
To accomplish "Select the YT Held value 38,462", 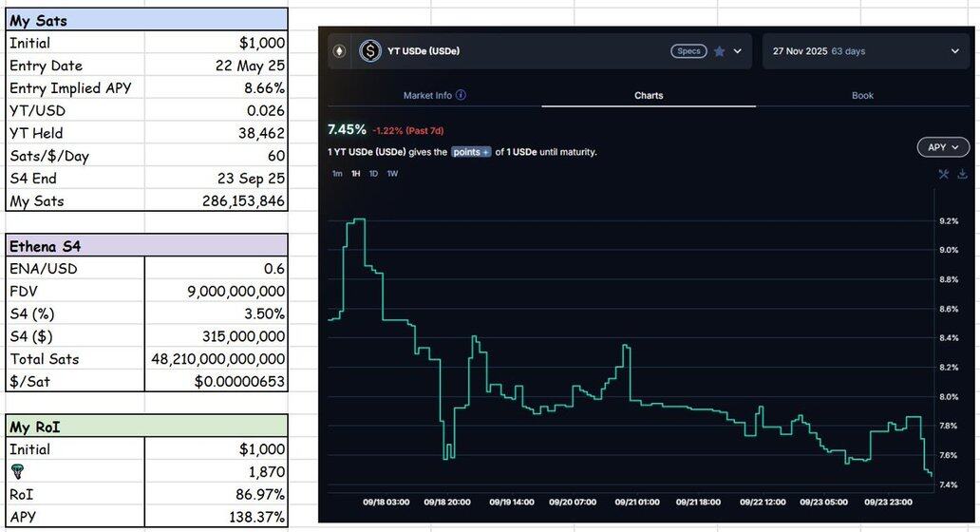I will click(217, 133).
